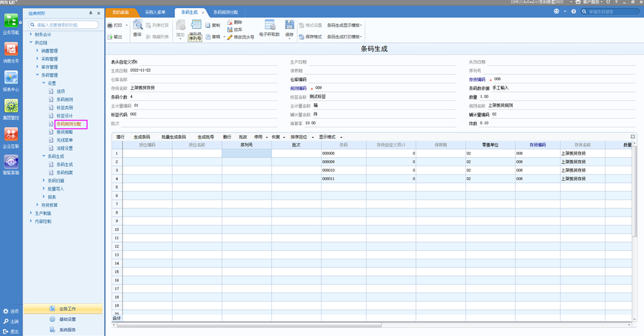The image size is (644, 336).
Task: Click the 生成条码 button
Action: (x=142, y=137)
